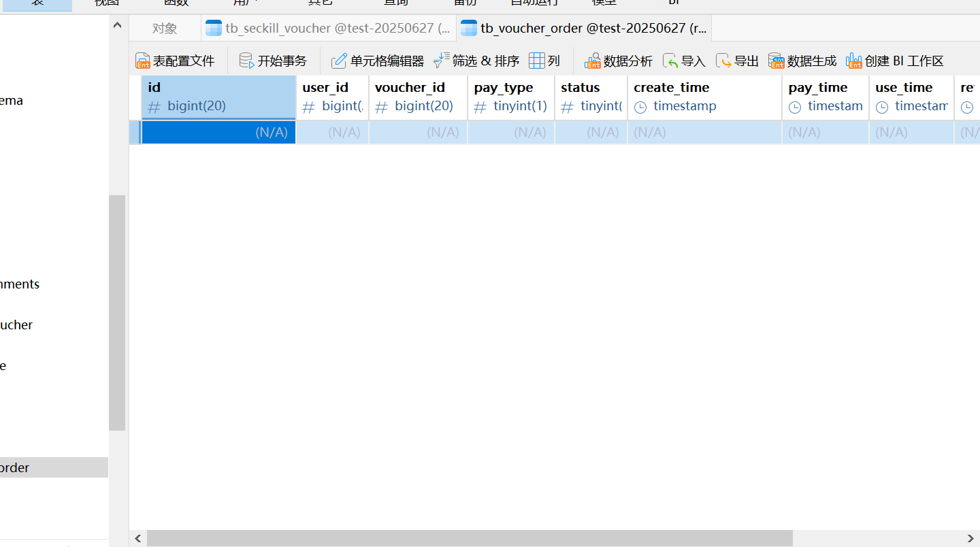The image size is (980, 547).
Task: Open the 单元格编辑器 cell editor icon
Action: click(339, 61)
